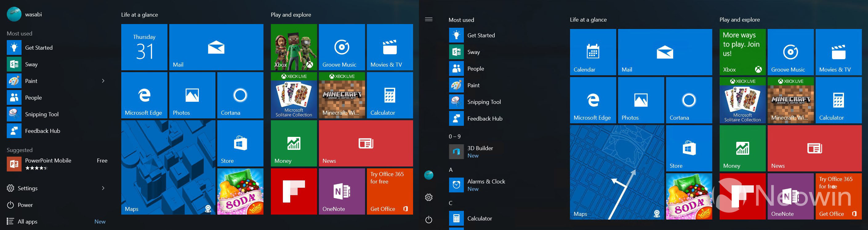Install suggested PowerPoint Mobile app
Screen dimensions: 868x230
tap(57, 163)
